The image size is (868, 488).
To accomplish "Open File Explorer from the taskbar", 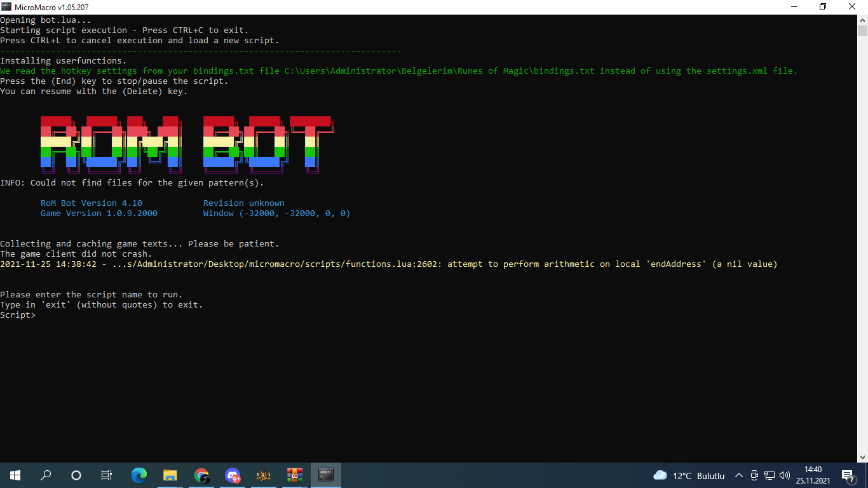I will pos(170,475).
